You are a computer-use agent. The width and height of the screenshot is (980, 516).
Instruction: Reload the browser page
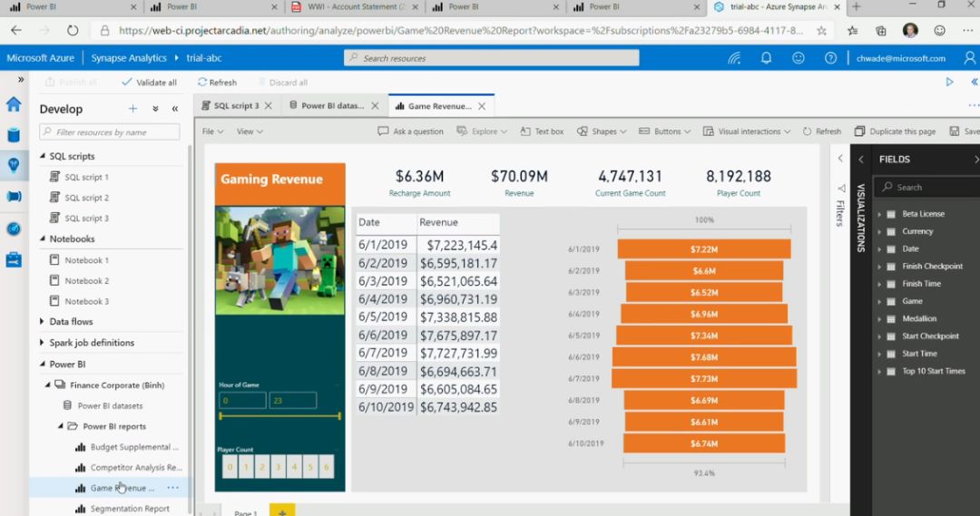click(73, 31)
